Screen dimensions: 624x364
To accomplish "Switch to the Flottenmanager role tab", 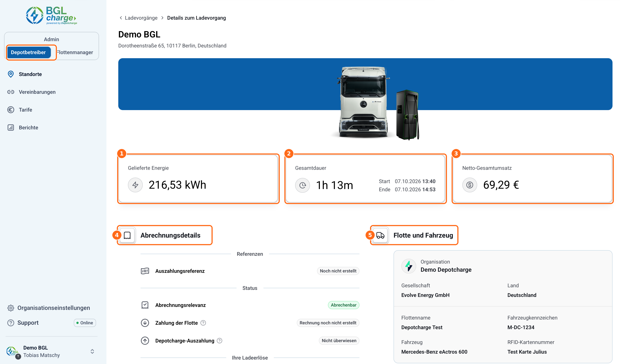I will [75, 52].
